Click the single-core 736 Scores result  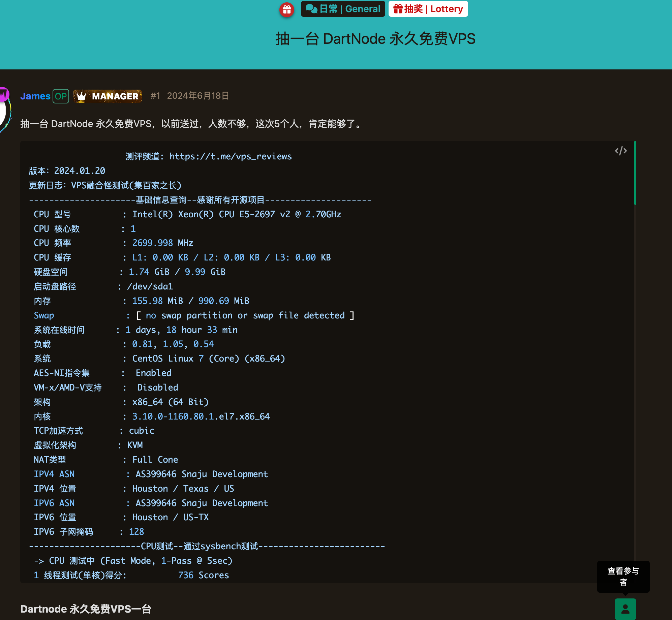click(x=204, y=575)
